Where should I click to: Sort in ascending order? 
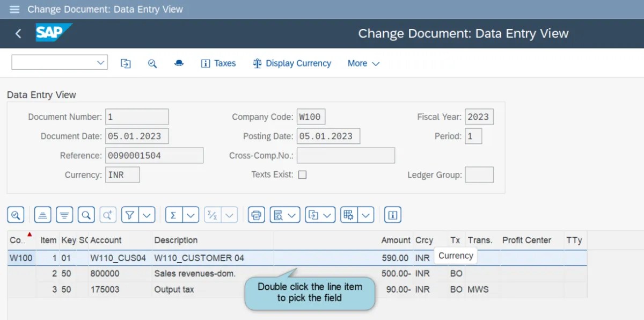point(42,215)
